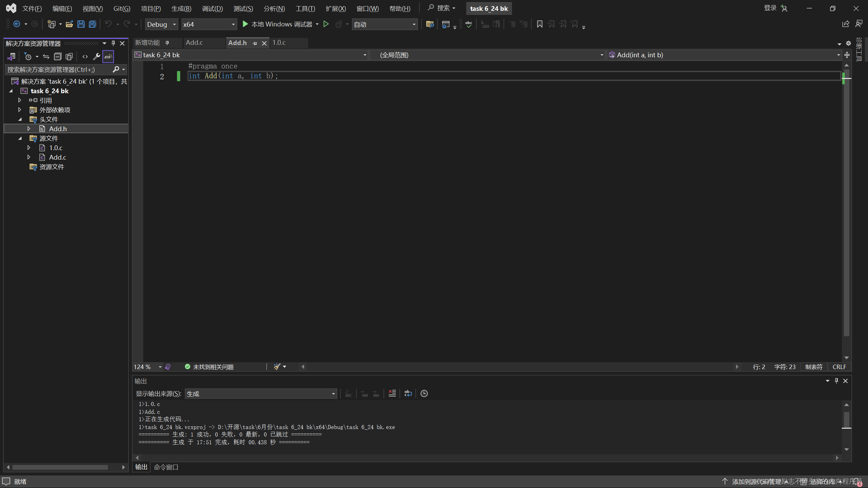
Task: Switch to the 命令窗口 tab
Action: click(166, 467)
